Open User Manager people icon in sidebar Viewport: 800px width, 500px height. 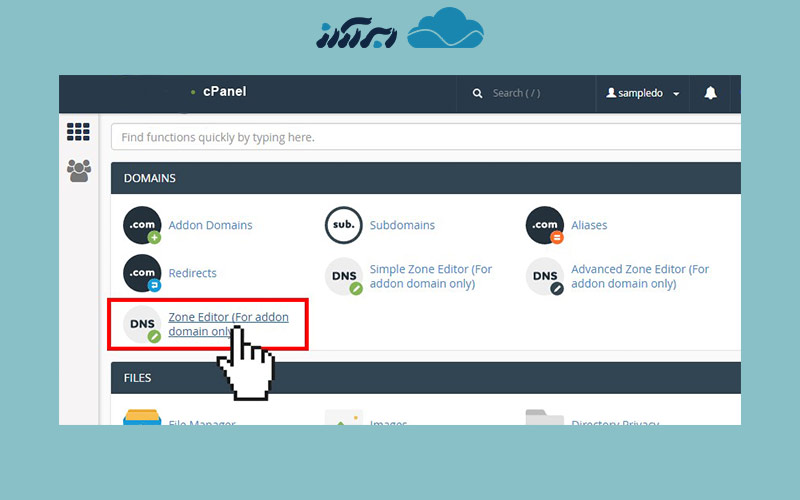pos(78,171)
